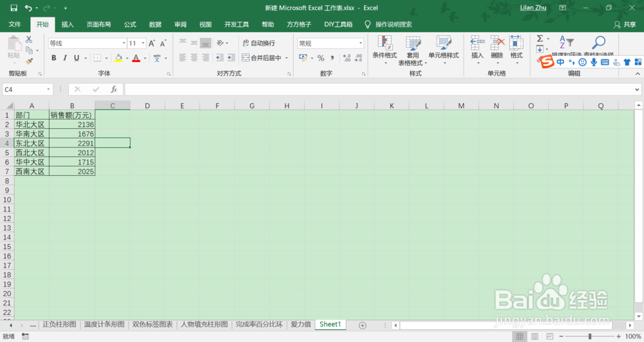Click the formula bar input field
Viewport: 644px width, 342px height.
[x=378, y=89]
